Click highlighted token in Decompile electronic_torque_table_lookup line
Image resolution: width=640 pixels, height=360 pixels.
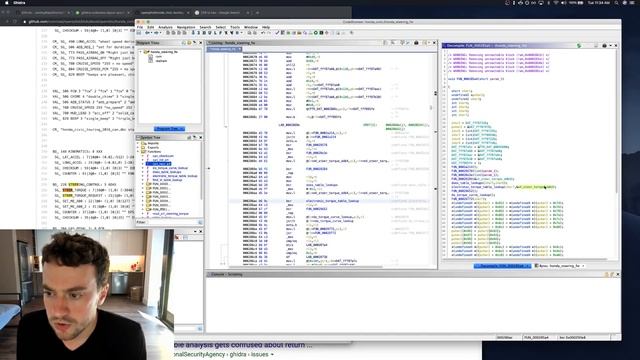pos(536,187)
